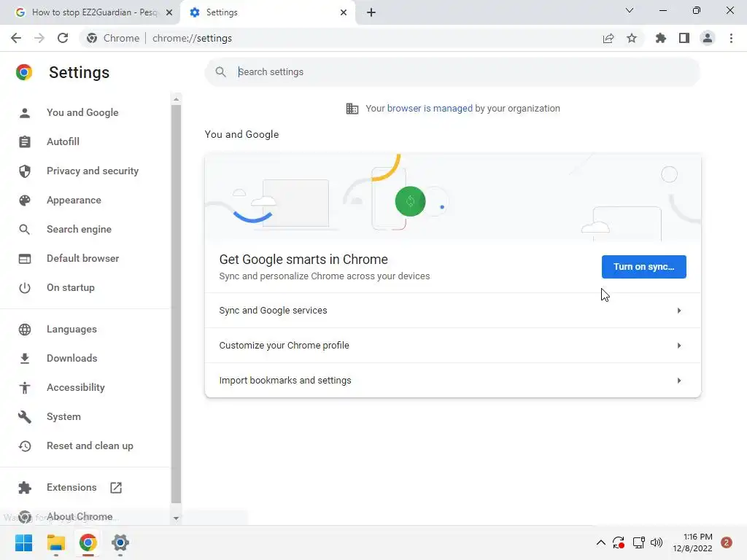Click the clipboard icon for Autofill
Screen dimensions: 747x560
pos(25,142)
